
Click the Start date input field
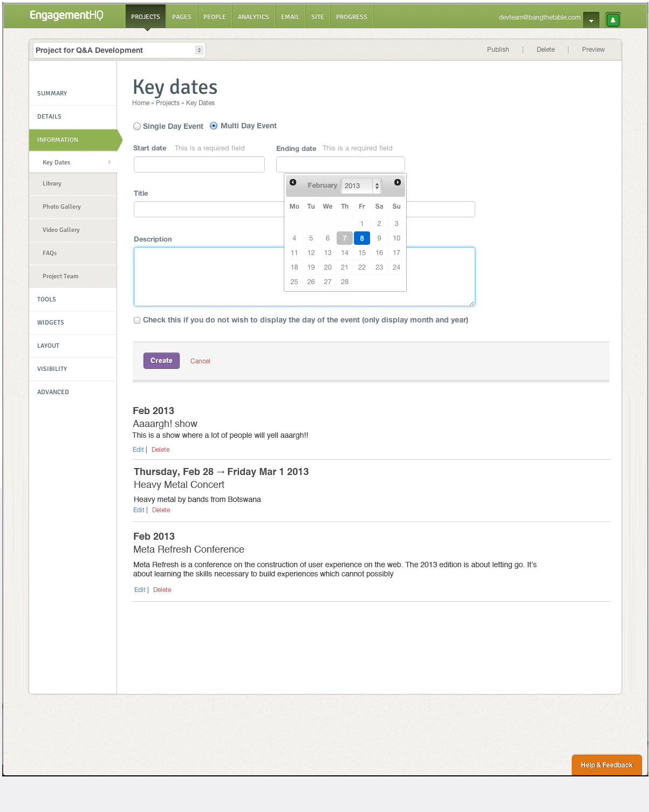pos(199,164)
